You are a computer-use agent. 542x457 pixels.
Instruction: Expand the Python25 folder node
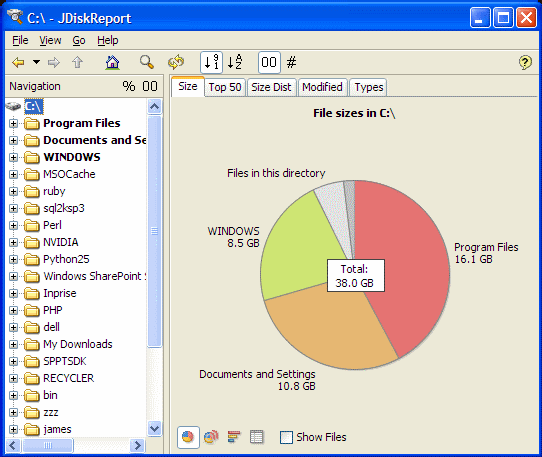(x=13, y=259)
